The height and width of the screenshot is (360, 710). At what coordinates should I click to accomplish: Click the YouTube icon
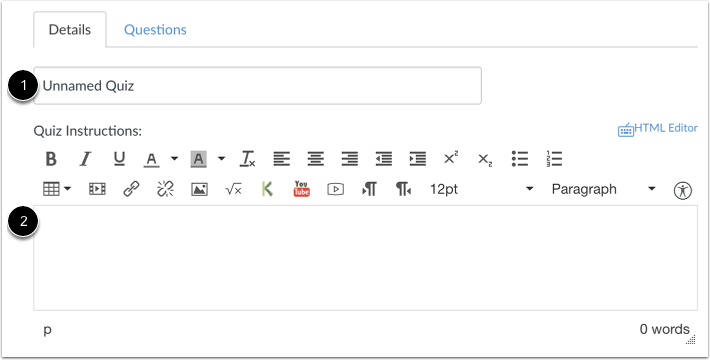[x=302, y=188]
